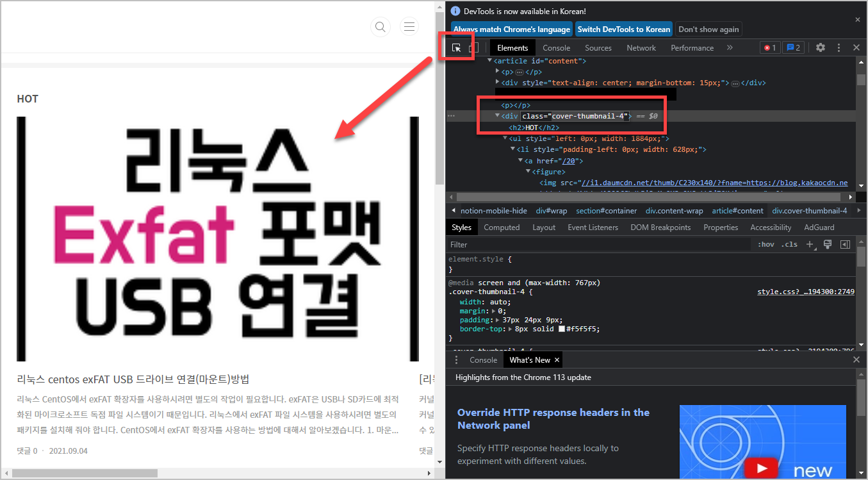Close the DevTools panel
This screenshot has width=868, height=480.
[x=856, y=47]
